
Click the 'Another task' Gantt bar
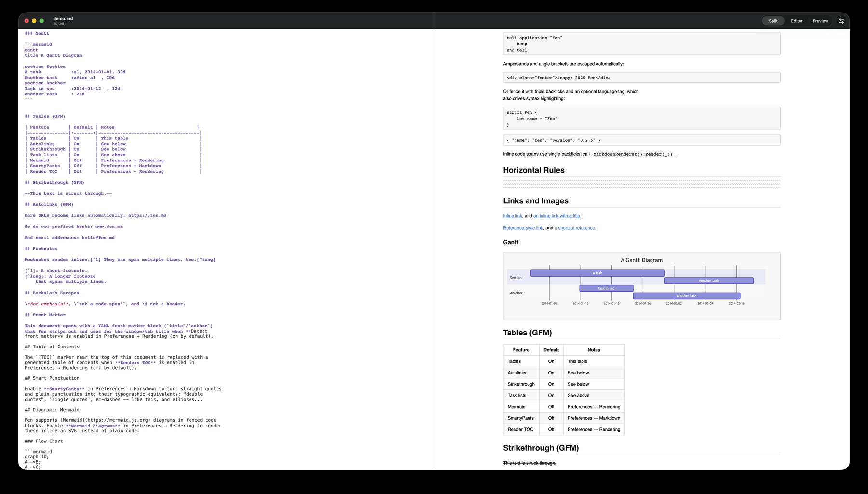click(708, 280)
